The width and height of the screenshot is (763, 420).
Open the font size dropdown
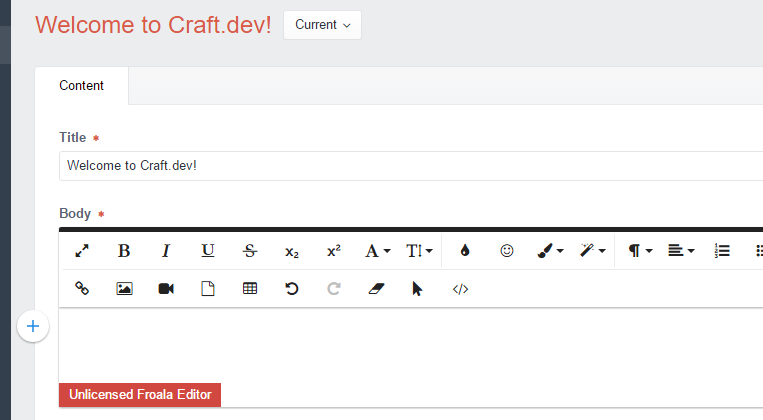tap(419, 251)
